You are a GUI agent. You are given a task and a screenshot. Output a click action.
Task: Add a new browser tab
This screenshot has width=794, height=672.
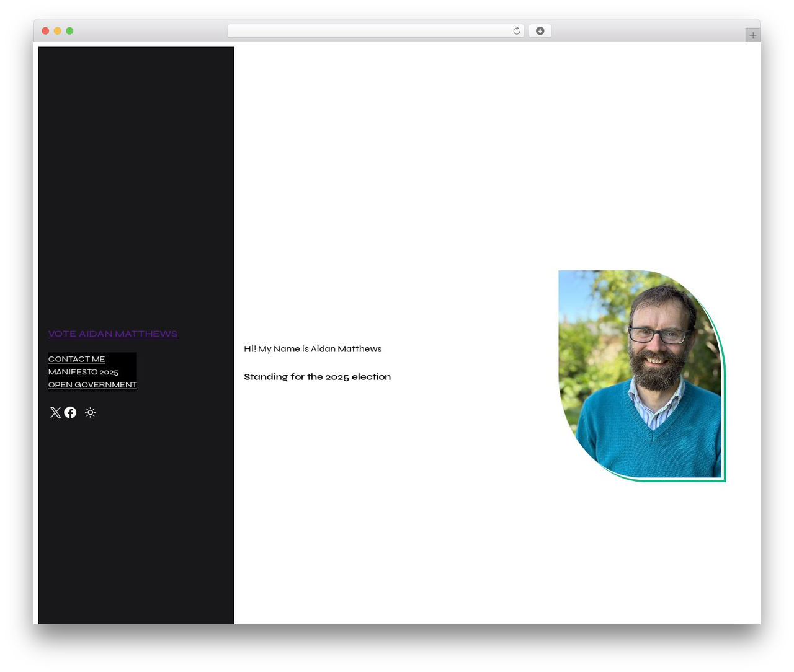(x=753, y=35)
